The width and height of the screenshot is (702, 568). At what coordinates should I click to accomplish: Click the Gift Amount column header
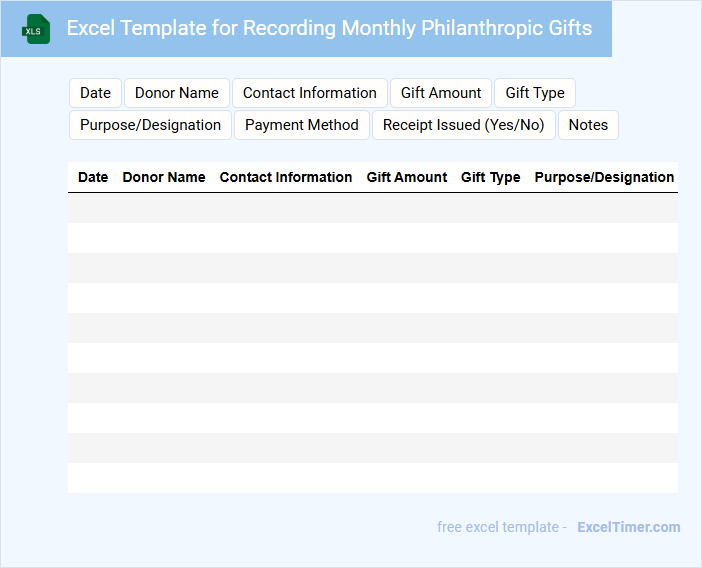click(x=407, y=177)
